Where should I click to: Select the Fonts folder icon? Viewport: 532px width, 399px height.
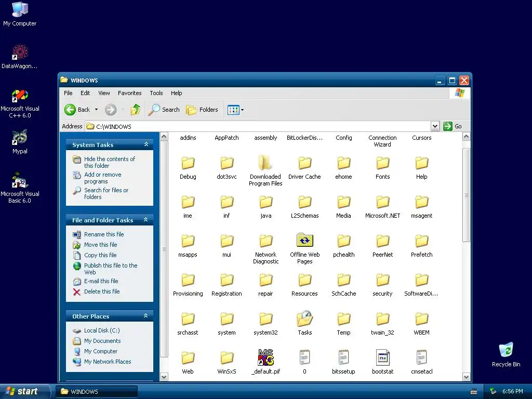pos(383,163)
